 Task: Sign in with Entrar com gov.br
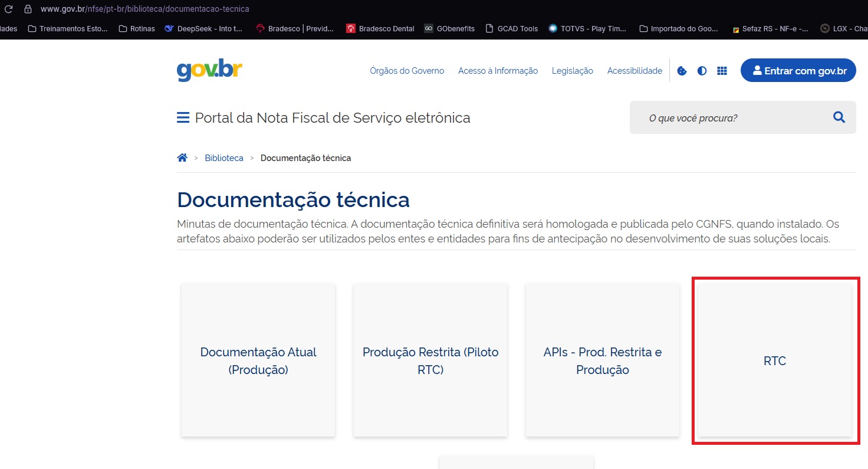(x=798, y=71)
